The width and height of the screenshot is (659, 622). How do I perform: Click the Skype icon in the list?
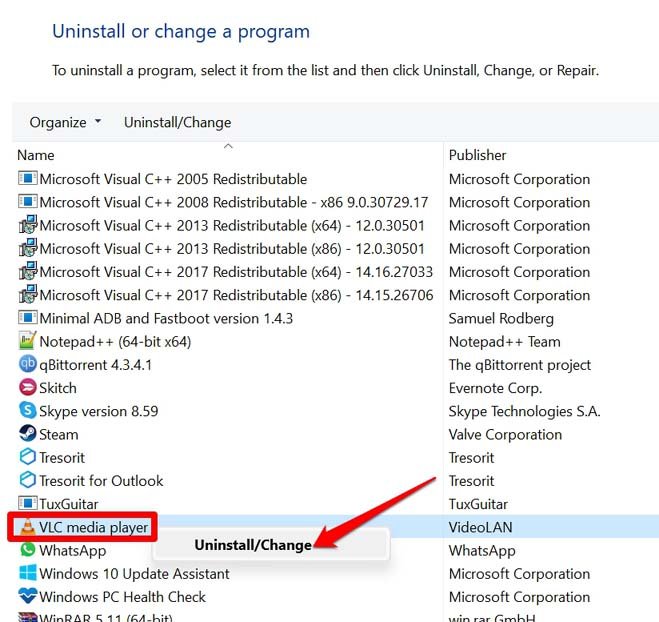click(x=28, y=410)
